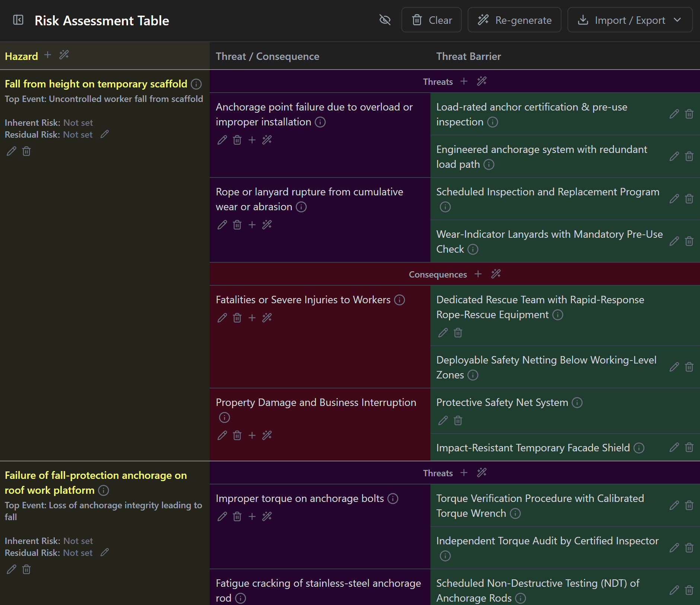The width and height of the screenshot is (700, 605).
Task: Add a threat under 'Anchorage point failure'
Action: (252, 140)
